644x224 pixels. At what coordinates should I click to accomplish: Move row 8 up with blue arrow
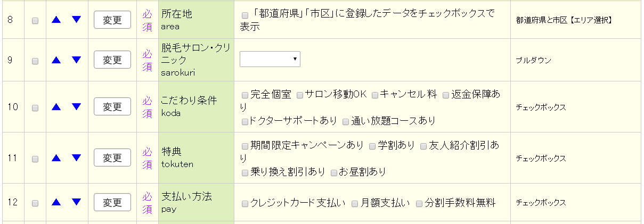pos(56,20)
